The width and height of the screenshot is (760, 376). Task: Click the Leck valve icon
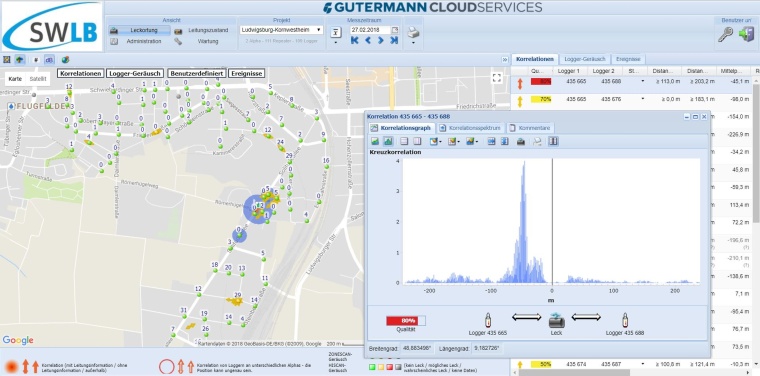[x=556, y=320]
